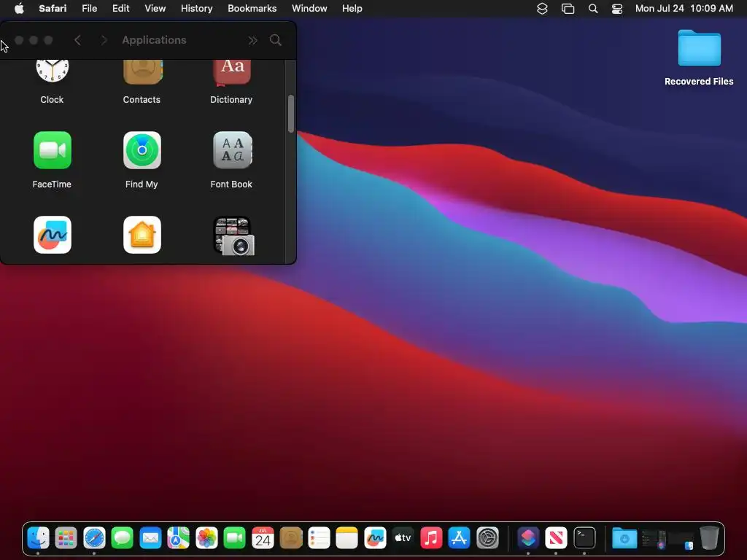Open the Safari menu in menu bar
The image size is (747, 560).
point(53,9)
